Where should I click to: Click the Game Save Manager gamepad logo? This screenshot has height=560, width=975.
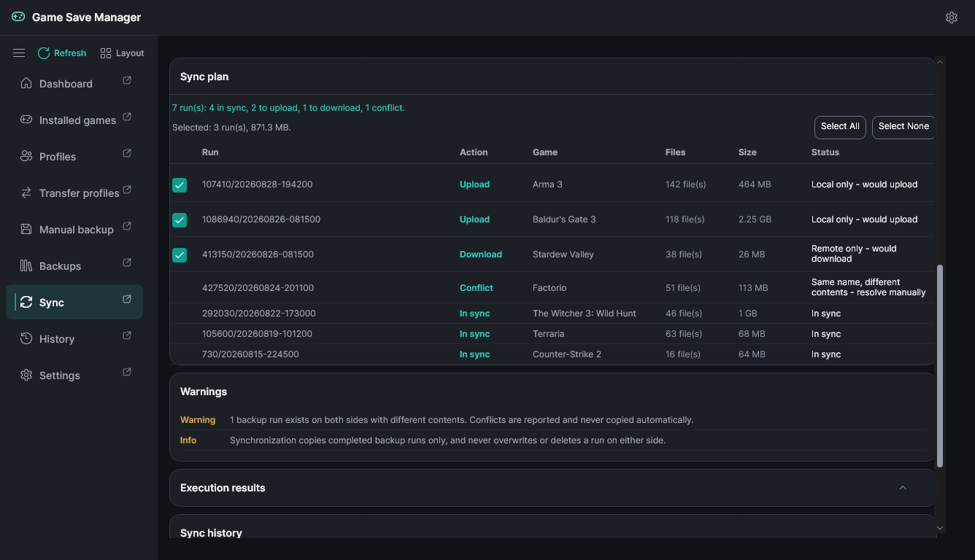[x=18, y=17]
